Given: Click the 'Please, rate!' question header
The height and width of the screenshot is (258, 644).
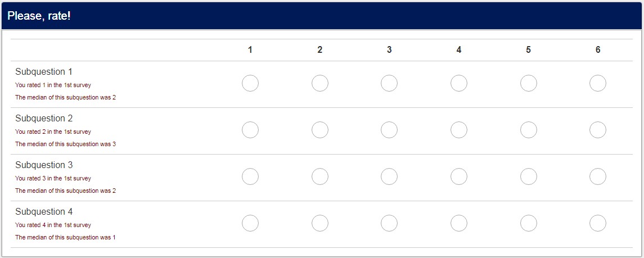Looking at the screenshot, I should point(39,16).
